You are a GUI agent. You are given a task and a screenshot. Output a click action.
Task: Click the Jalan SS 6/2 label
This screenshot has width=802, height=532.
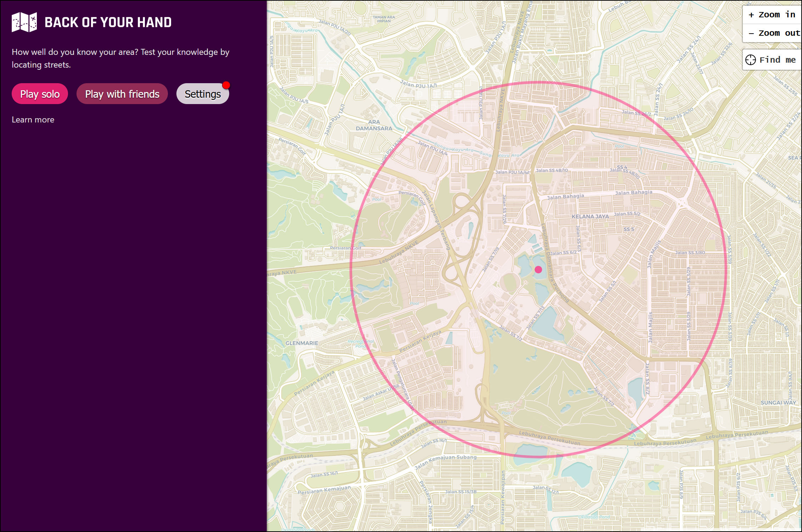click(563, 252)
